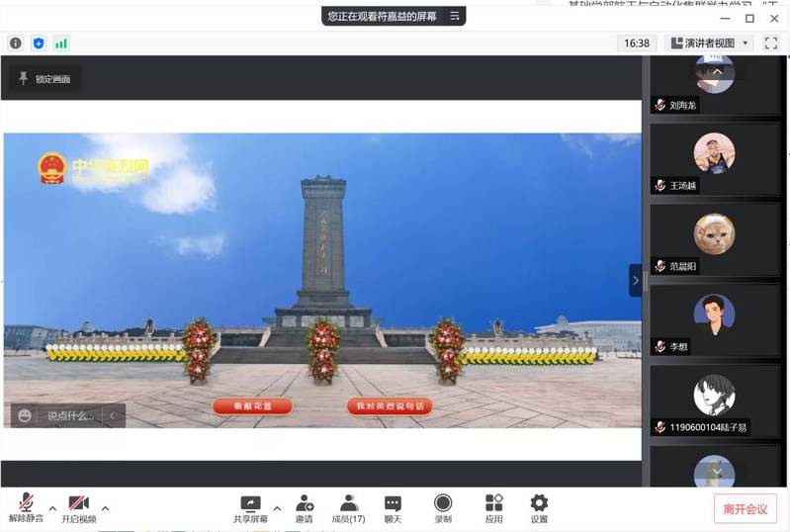The image size is (790, 532).
Task: Open the speaker view (演讲者视图) dropdown
Action: click(x=709, y=44)
